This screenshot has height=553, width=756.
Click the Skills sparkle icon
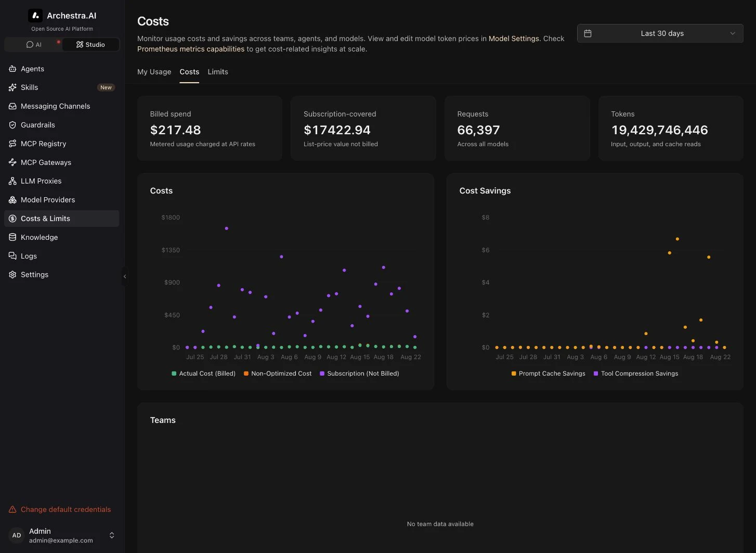(x=12, y=87)
